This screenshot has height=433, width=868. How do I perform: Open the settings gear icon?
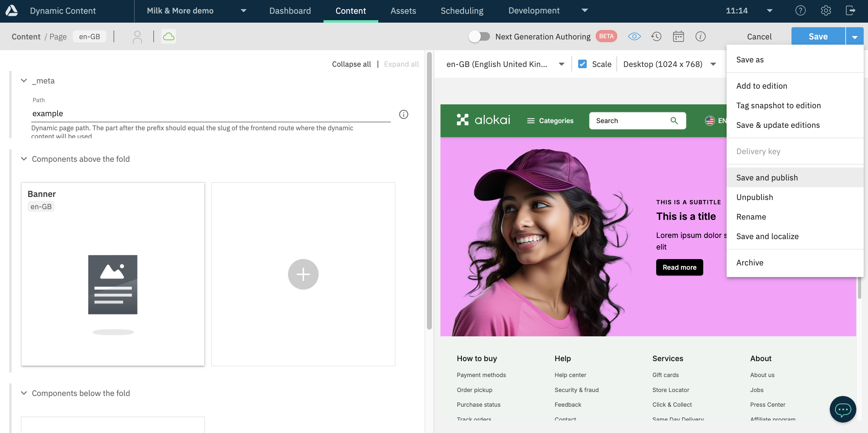click(x=825, y=11)
